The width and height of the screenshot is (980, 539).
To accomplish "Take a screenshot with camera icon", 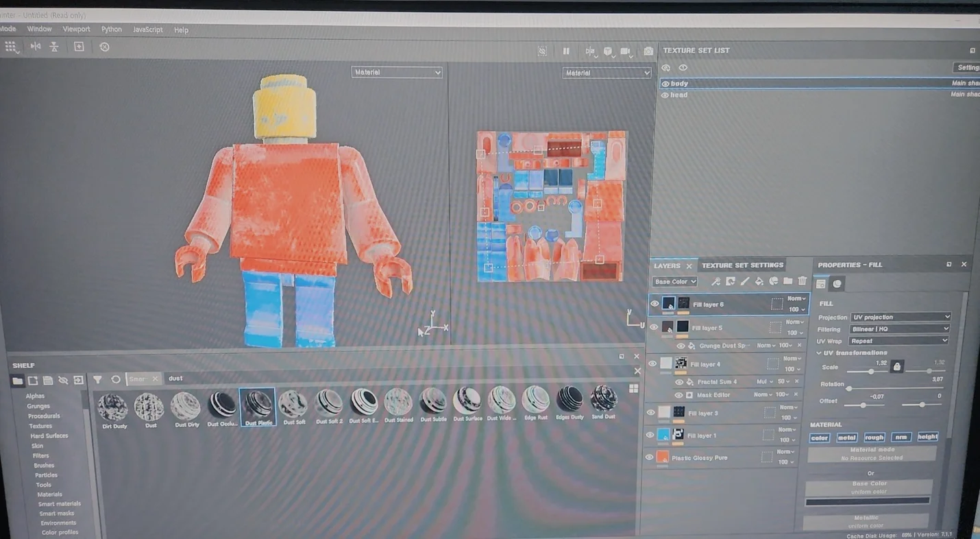I will (x=648, y=51).
